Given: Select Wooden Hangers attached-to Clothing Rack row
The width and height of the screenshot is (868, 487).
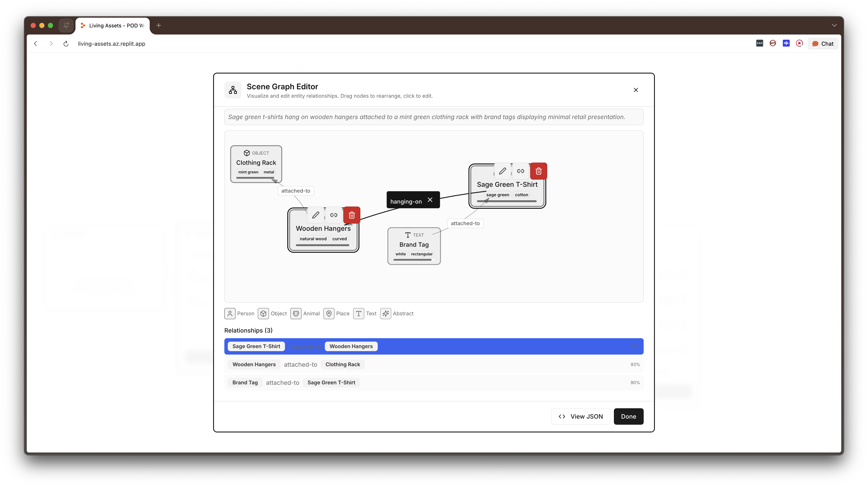Looking at the screenshot, I should (434, 365).
